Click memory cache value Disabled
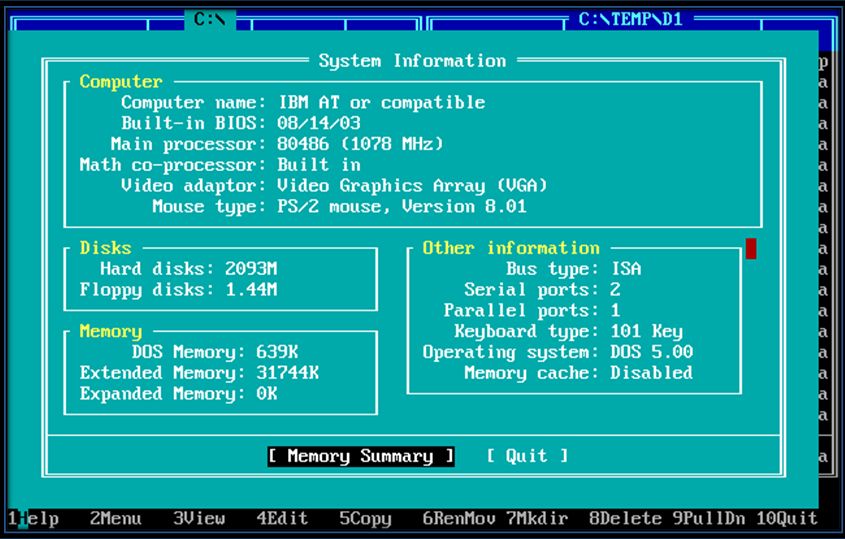This screenshot has width=845, height=539. pos(652,373)
